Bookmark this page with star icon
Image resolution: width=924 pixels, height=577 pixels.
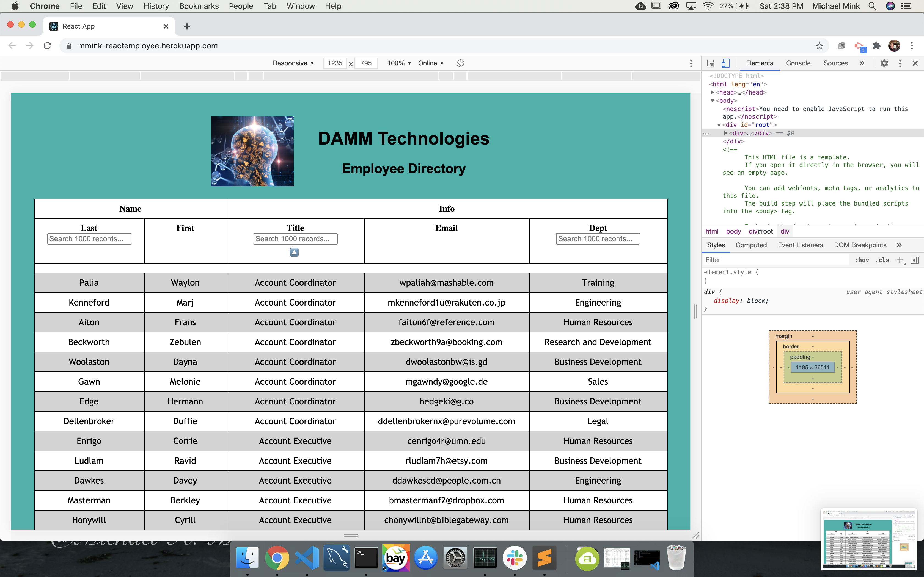point(820,46)
